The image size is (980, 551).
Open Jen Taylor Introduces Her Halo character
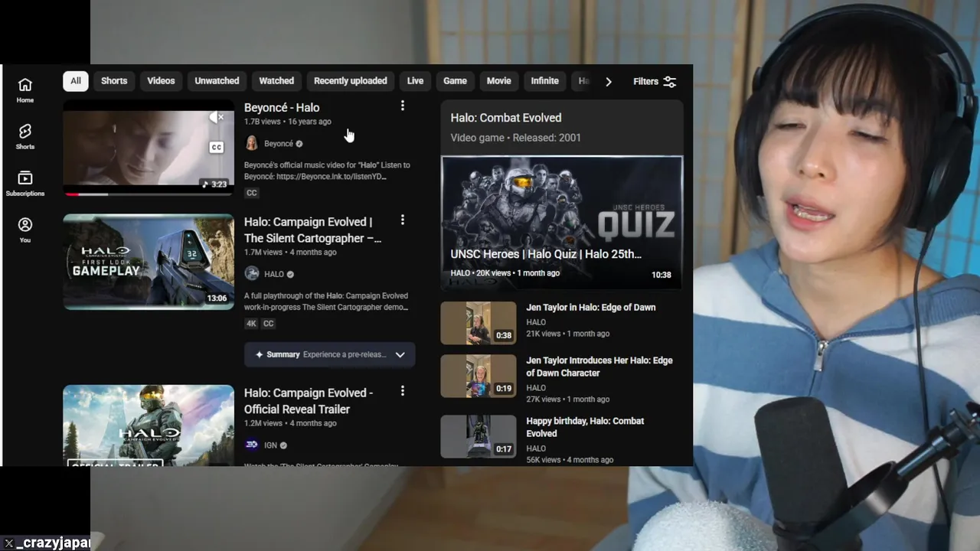coord(599,367)
